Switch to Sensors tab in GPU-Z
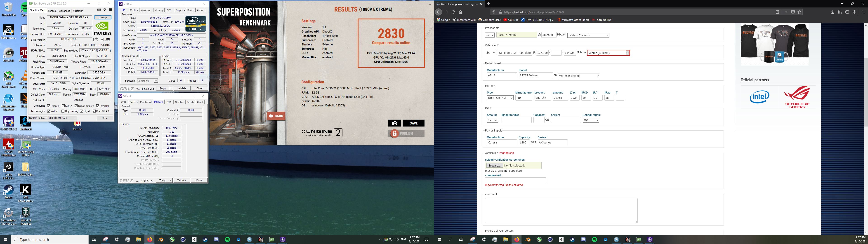 52,10
